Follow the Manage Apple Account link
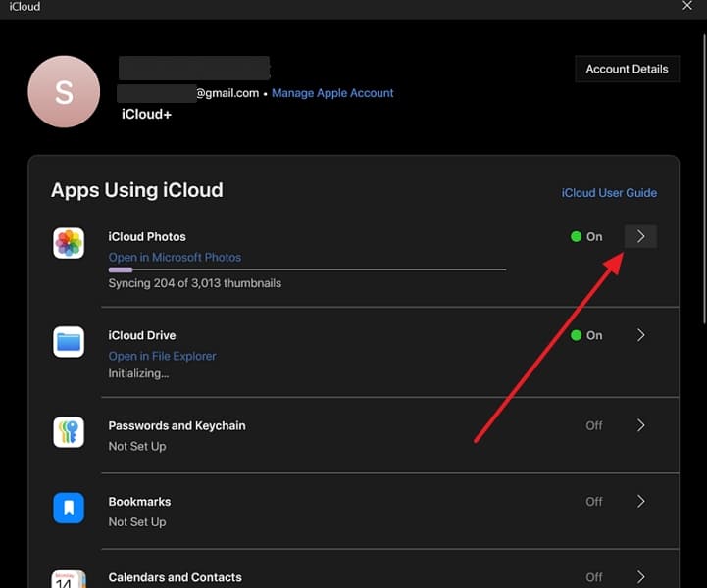 click(332, 93)
